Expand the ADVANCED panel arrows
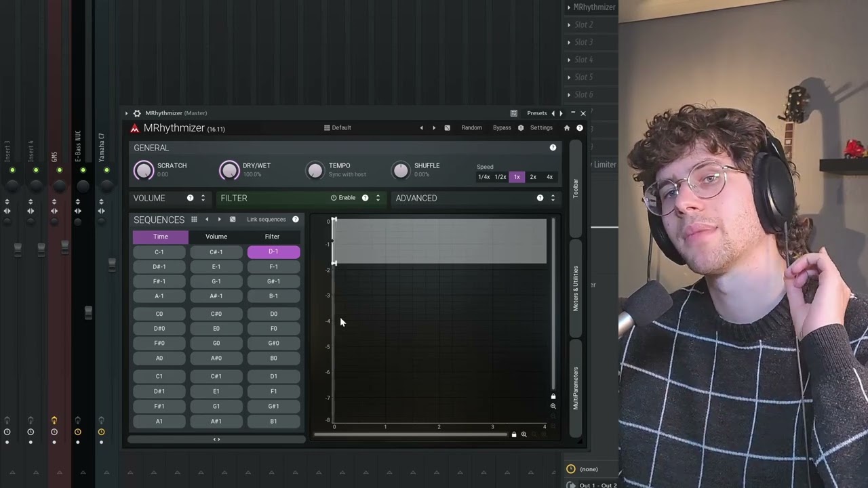Viewport: 868px width, 488px height. point(553,198)
